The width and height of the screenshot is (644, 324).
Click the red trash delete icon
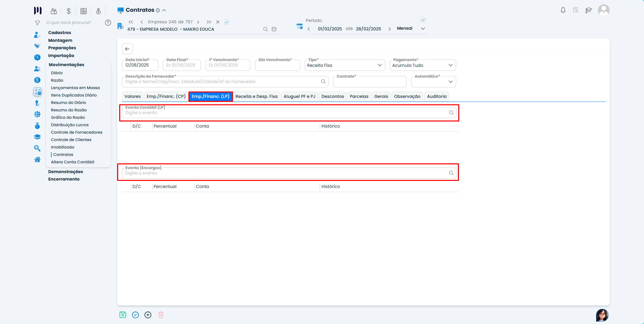pos(161,315)
